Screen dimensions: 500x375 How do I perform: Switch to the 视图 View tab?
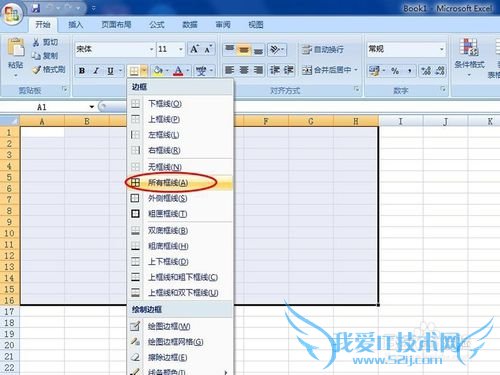point(256,24)
